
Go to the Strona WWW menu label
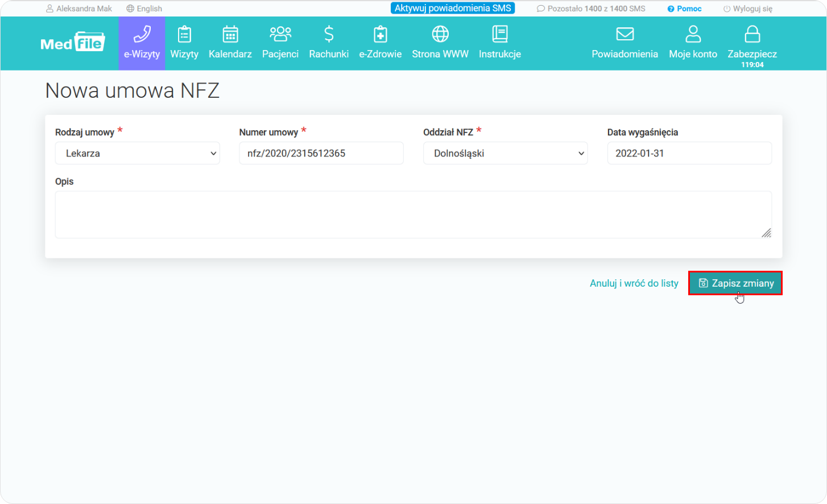click(x=440, y=54)
